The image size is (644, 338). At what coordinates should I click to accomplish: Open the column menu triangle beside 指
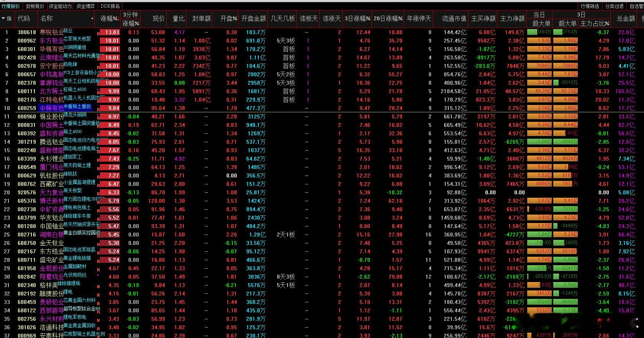3,18
